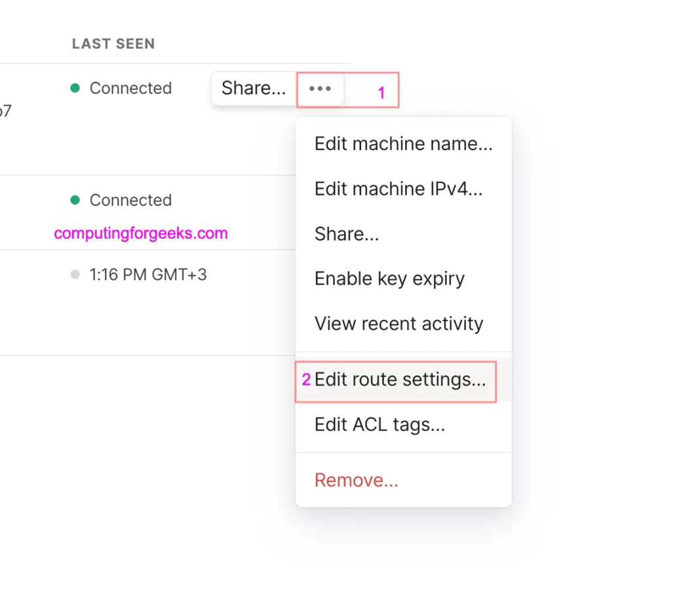Open the computingforgeeks.com link text

[x=141, y=233]
